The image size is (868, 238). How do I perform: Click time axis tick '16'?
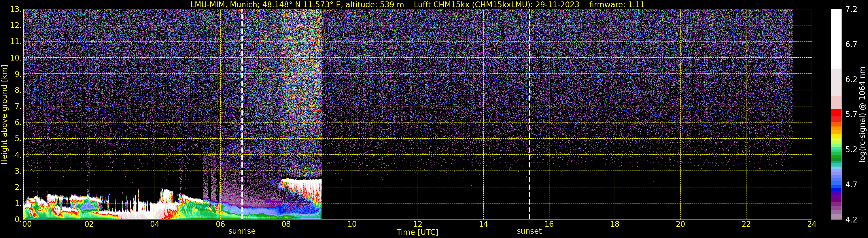[x=549, y=224]
